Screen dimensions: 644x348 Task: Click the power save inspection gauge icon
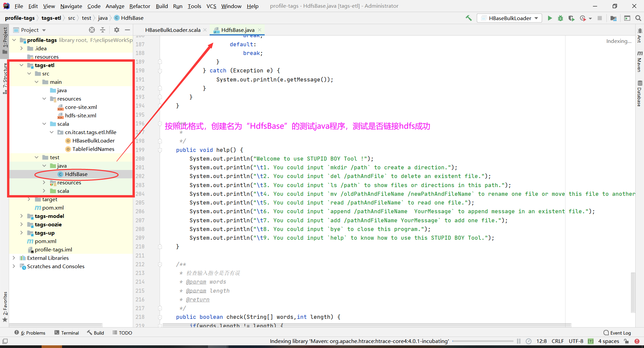pyautogui.click(x=529, y=341)
